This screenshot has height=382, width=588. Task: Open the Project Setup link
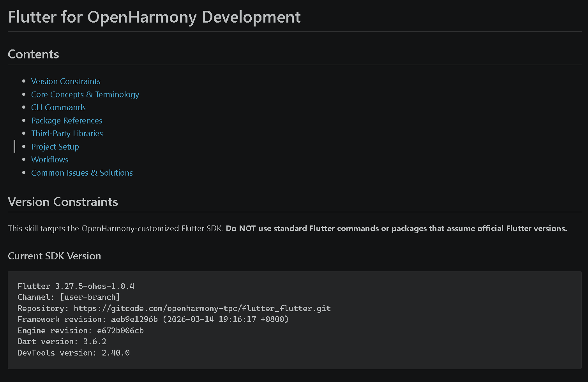[x=55, y=147]
